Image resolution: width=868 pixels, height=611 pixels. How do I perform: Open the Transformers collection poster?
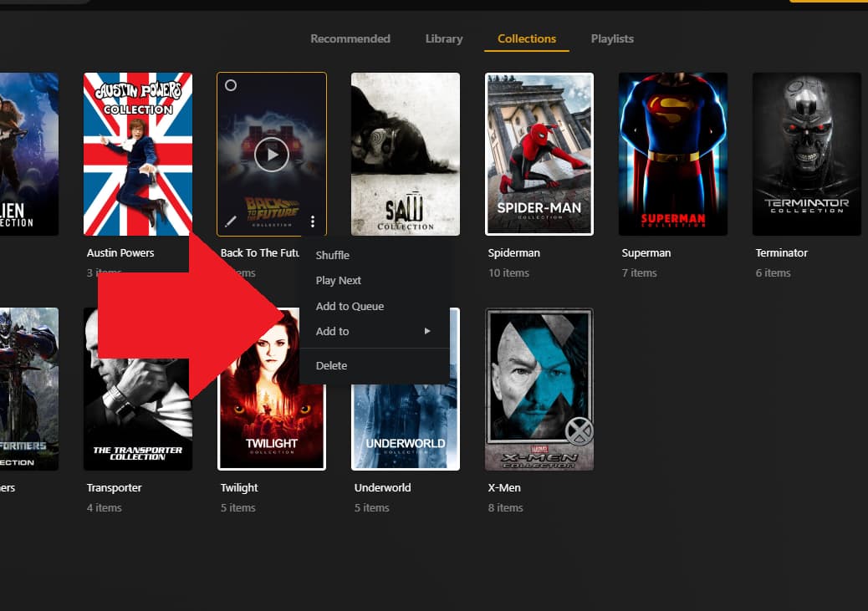pyautogui.click(x=28, y=389)
